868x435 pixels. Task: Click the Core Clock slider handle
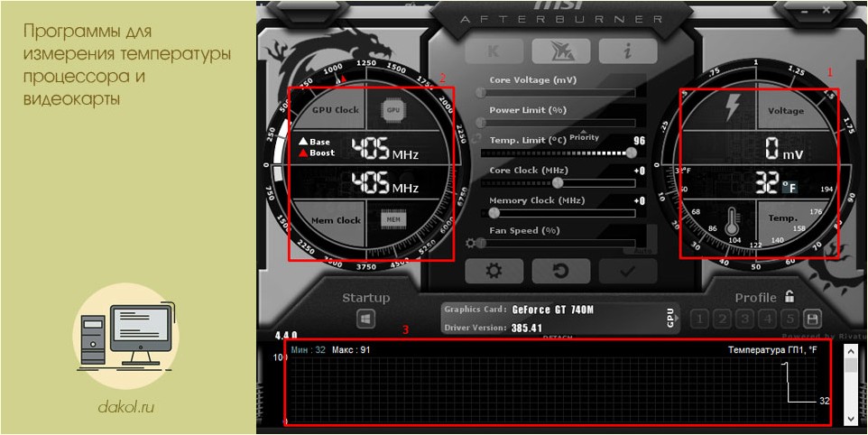pos(558,182)
